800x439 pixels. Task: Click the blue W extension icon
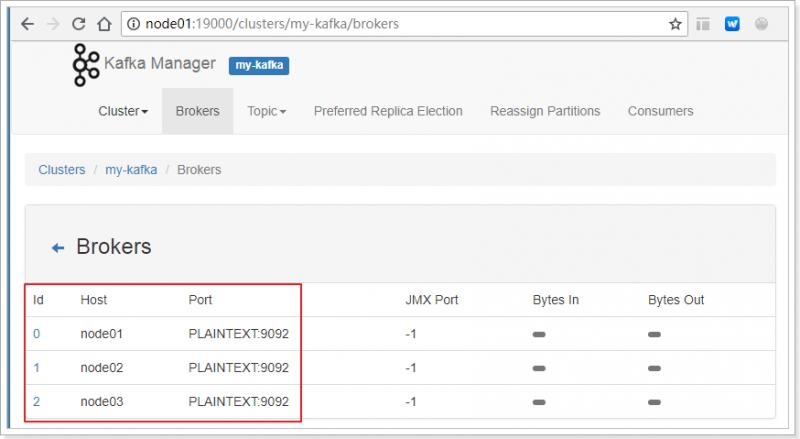click(732, 24)
